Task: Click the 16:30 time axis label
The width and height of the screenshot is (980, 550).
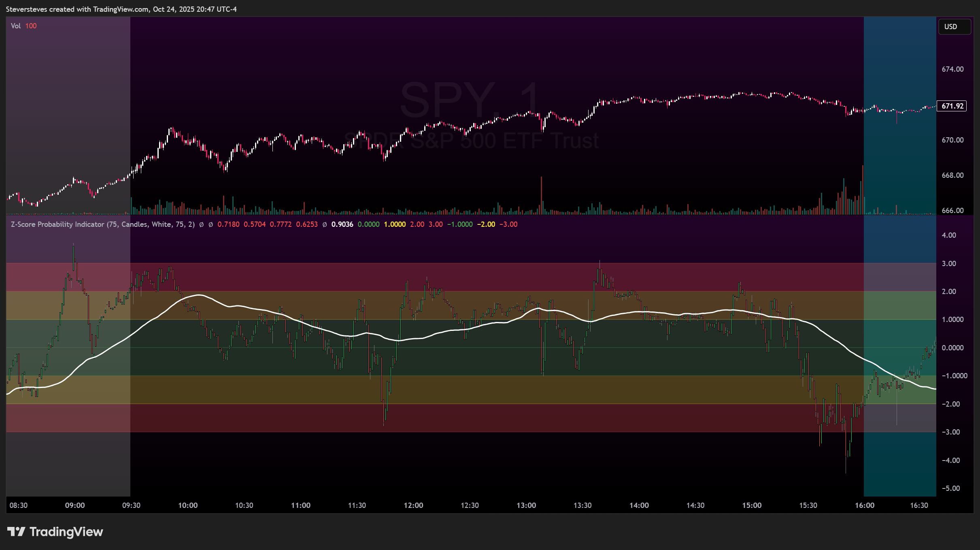Action: [919, 505]
